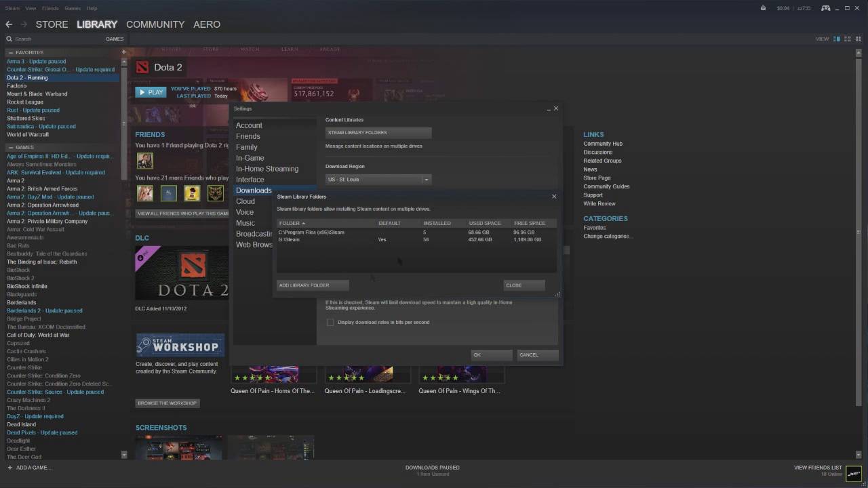Select the C:\Program Files (x86)\Steam row

point(416,232)
